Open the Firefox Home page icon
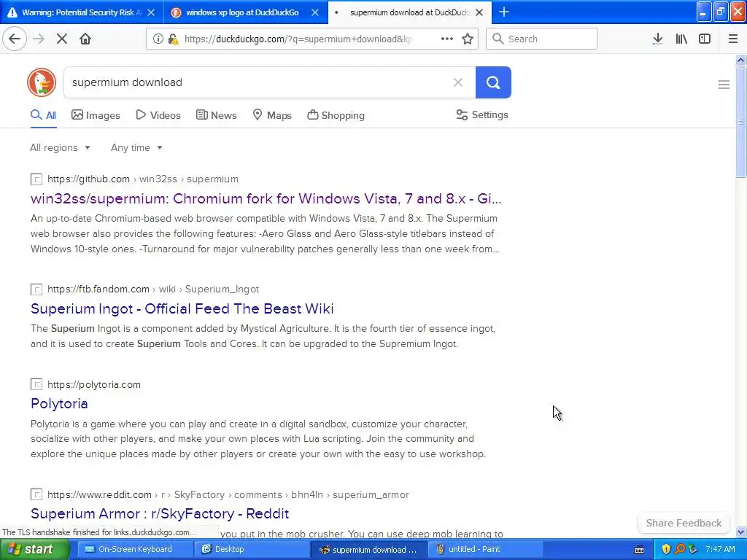 pos(85,39)
